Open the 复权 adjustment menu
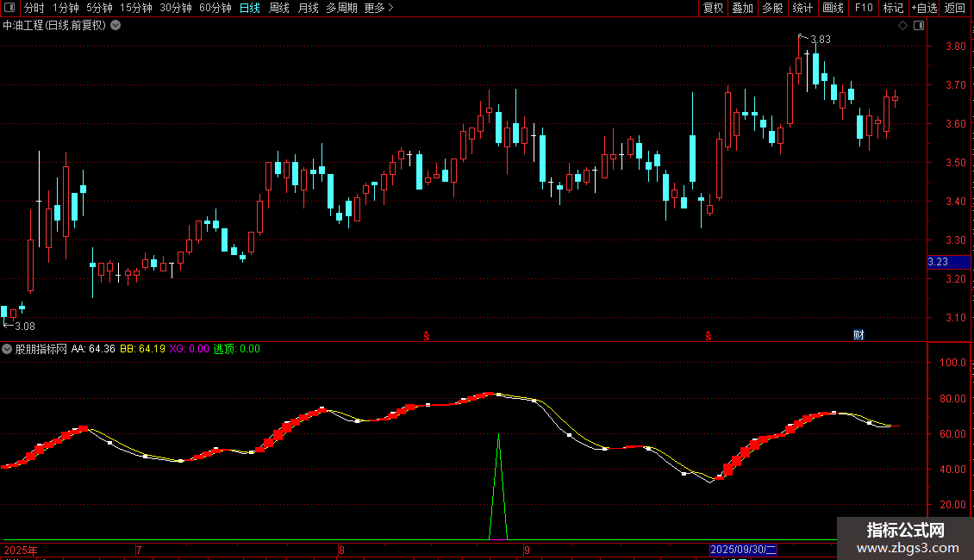Viewport: 974px width, 560px height. pyautogui.click(x=713, y=8)
